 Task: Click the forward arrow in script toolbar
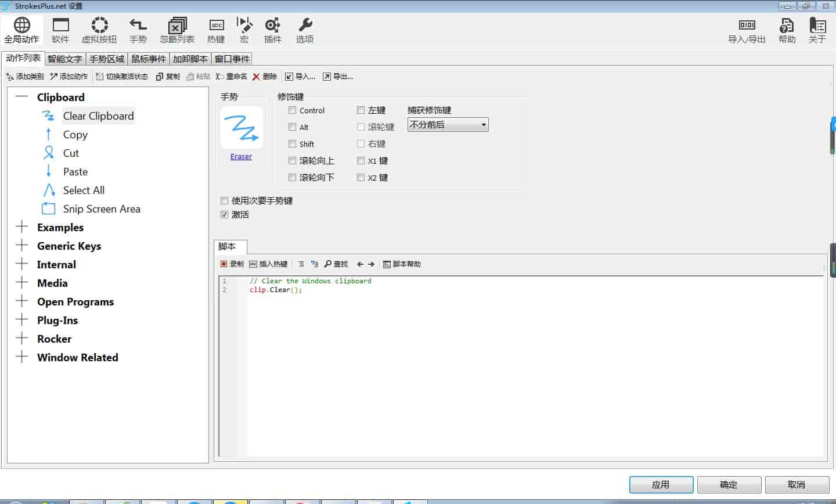coord(372,264)
